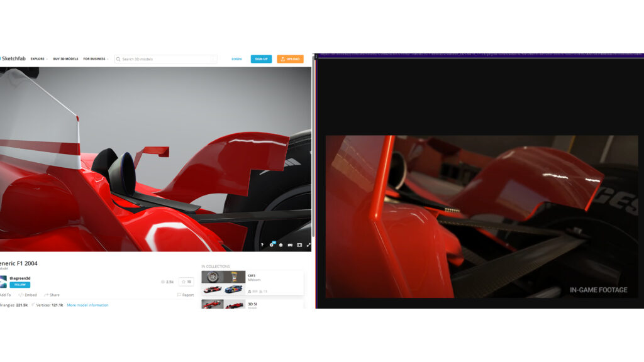Report the model using the flag icon
The height and width of the screenshot is (362, 644).
click(x=179, y=295)
